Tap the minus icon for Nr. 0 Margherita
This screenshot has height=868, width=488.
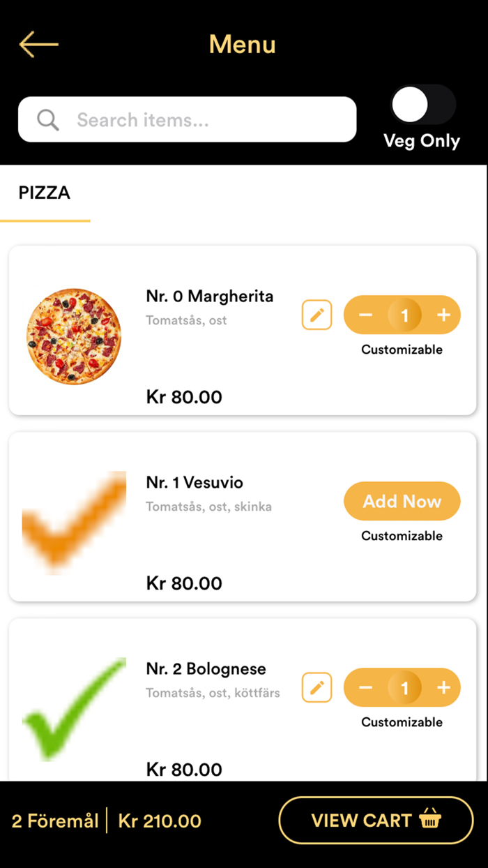click(364, 315)
